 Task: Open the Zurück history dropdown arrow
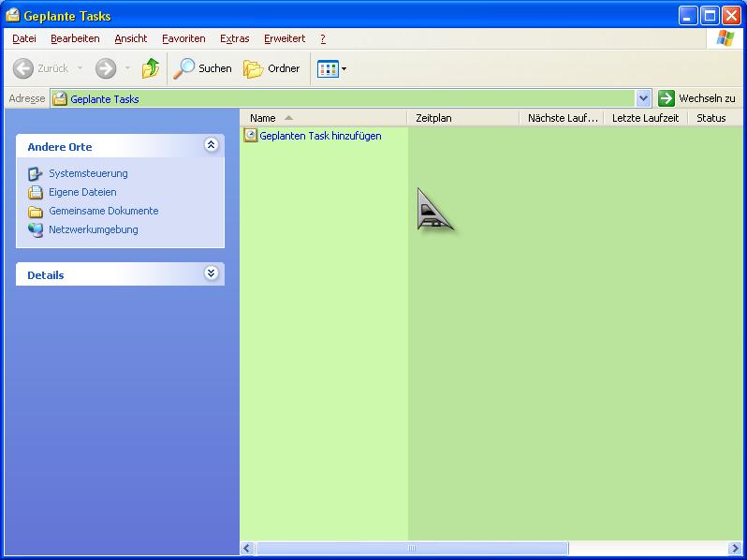click(80, 68)
